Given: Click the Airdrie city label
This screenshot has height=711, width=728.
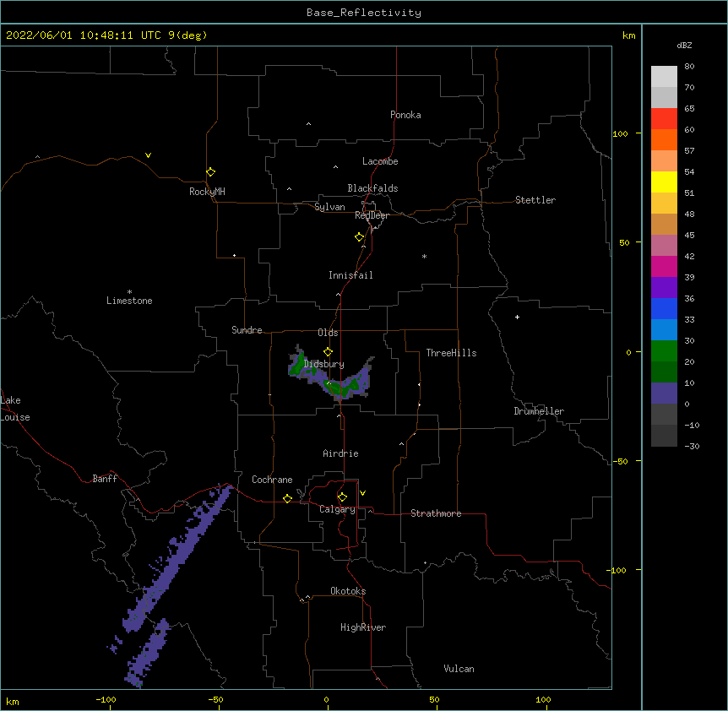Looking at the screenshot, I should click(x=341, y=453).
